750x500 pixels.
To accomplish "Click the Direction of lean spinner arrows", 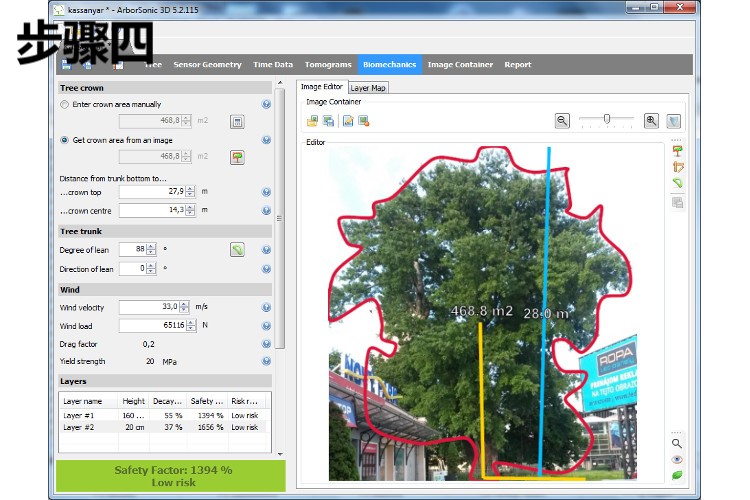I will (x=151, y=269).
